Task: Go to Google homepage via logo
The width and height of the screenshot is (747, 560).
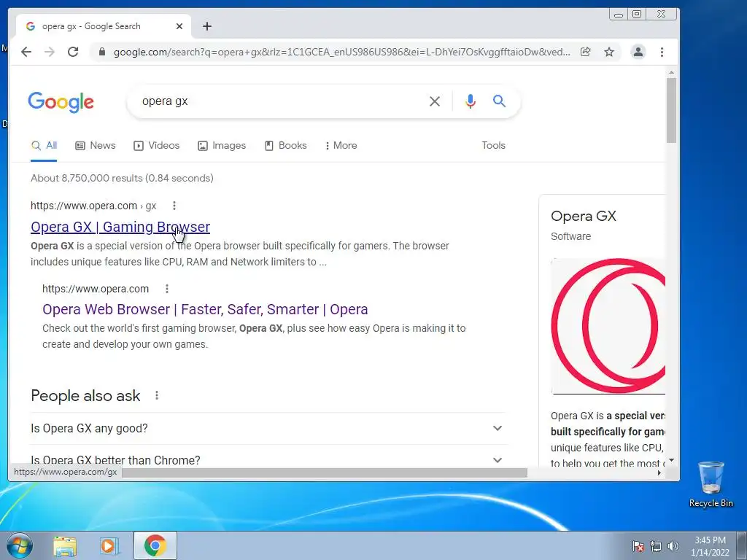Action: coord(61,102)
